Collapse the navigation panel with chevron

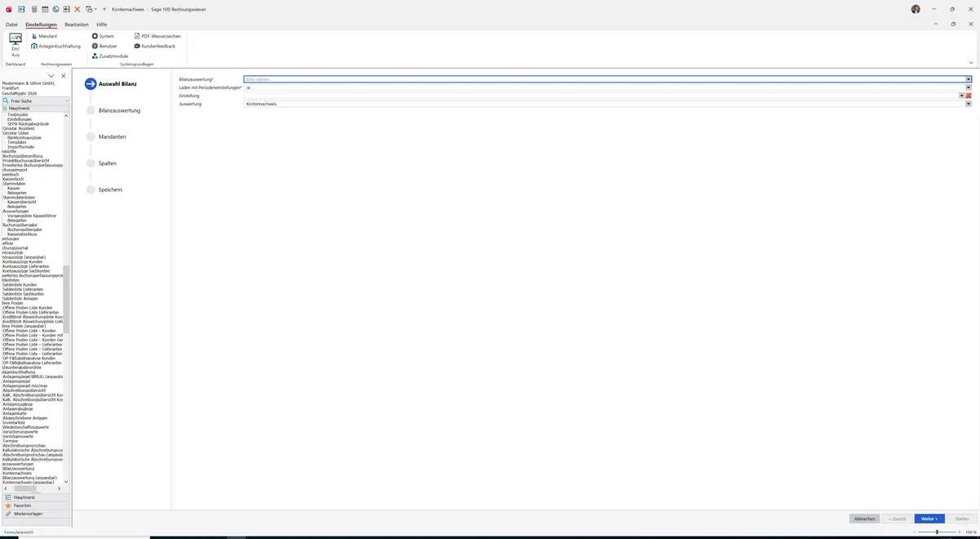coord(51,76)
